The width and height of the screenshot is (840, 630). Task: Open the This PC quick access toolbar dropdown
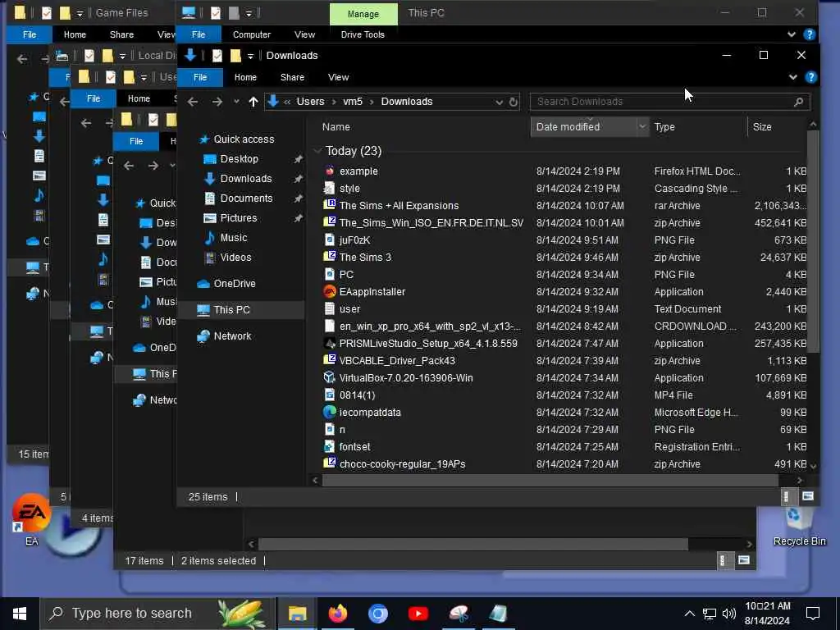249,13
